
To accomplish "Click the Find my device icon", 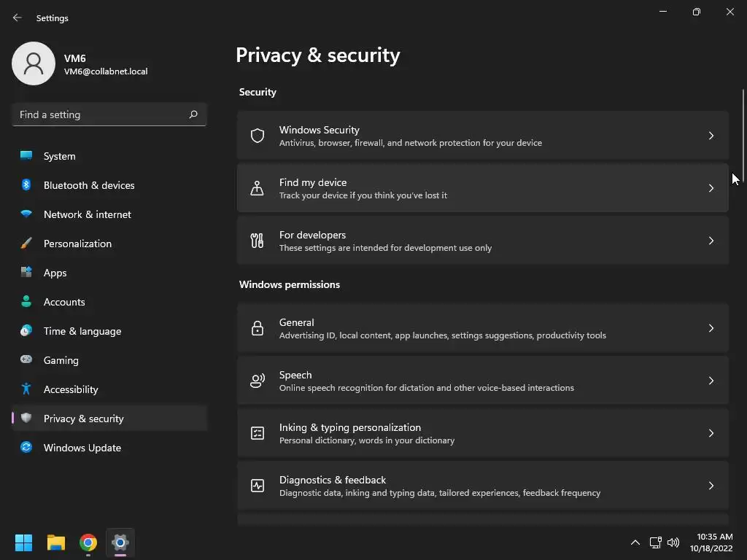I will pyautogui.click(x=258, y=188).
